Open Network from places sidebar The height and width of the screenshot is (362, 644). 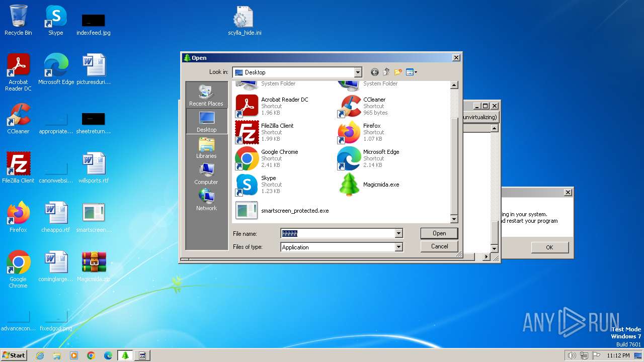pos(206,200)
